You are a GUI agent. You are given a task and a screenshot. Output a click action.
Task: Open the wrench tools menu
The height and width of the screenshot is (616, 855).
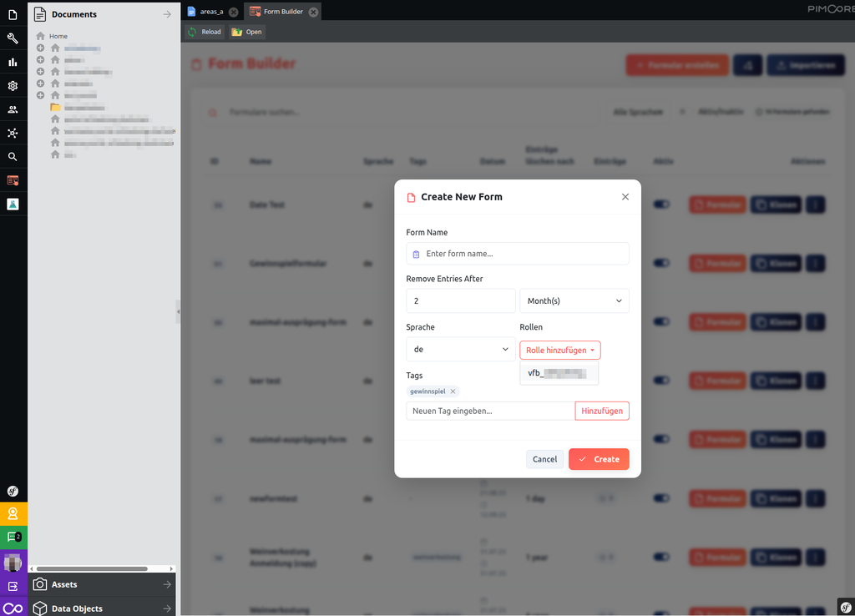coord(13,38)
